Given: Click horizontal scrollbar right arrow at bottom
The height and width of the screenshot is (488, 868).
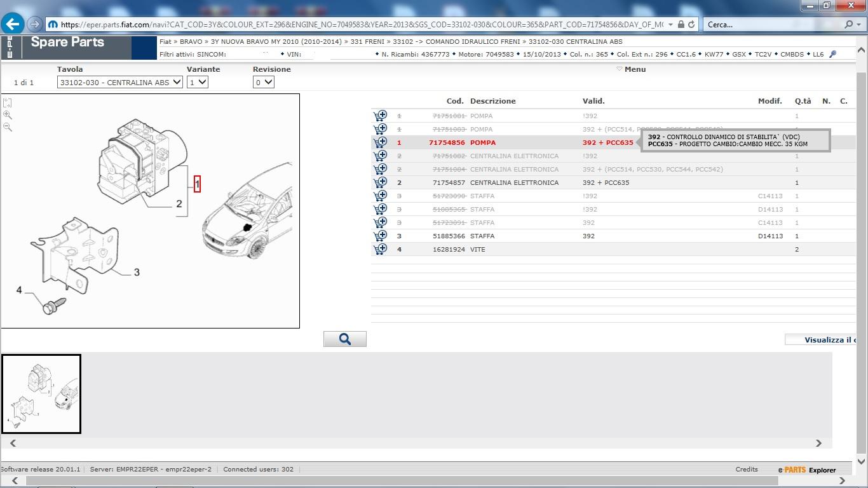Looking at the screenshot, I should 842,480.
